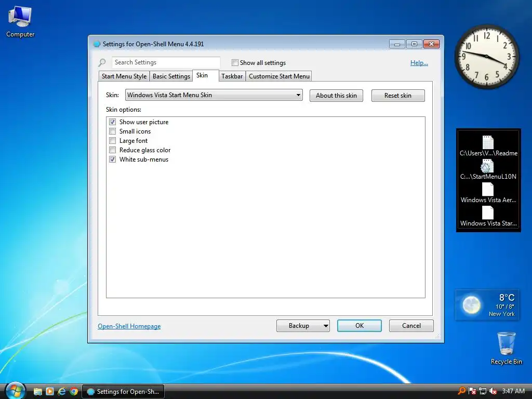The height and width of the screenshot is (399, 532).
Task: Open the Backup dropdown menu
Action: [x=325, y=326]
